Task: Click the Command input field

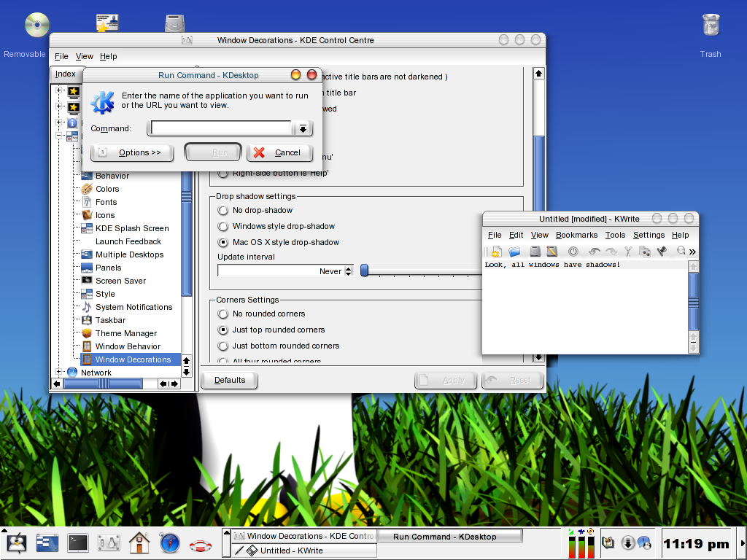Action: point(220,128)
